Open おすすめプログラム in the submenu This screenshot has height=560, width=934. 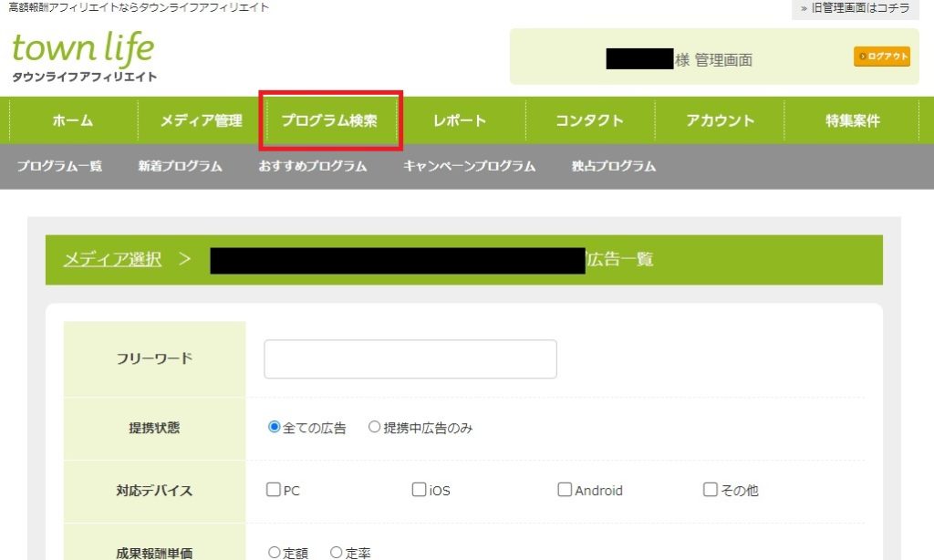click(313, 166)
